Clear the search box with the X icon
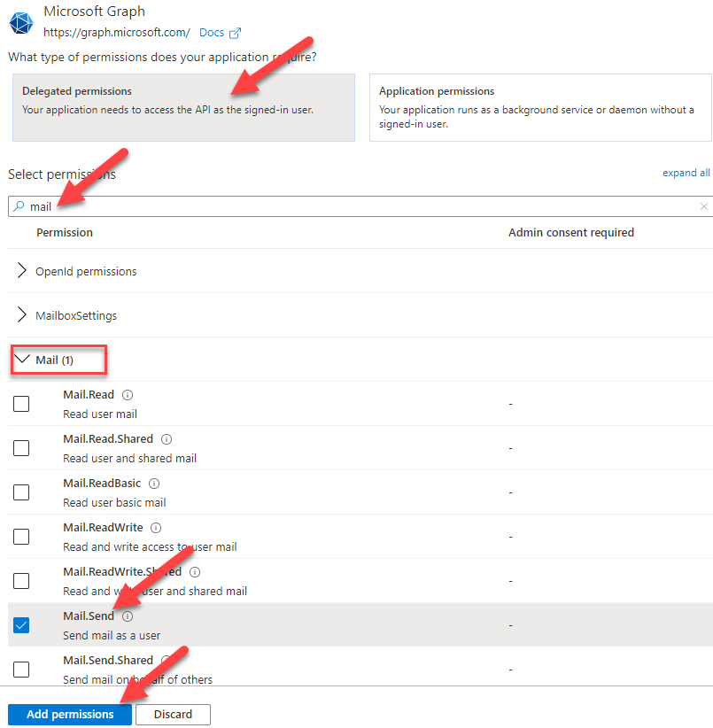Image resolution: width=713 pixels, height=728 pixels. coord(704,206)
